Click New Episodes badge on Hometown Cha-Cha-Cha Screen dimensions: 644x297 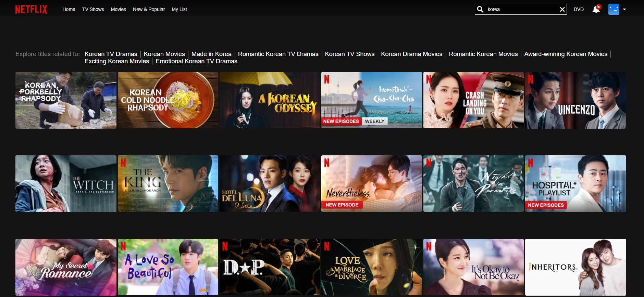(x=341, y=121)
